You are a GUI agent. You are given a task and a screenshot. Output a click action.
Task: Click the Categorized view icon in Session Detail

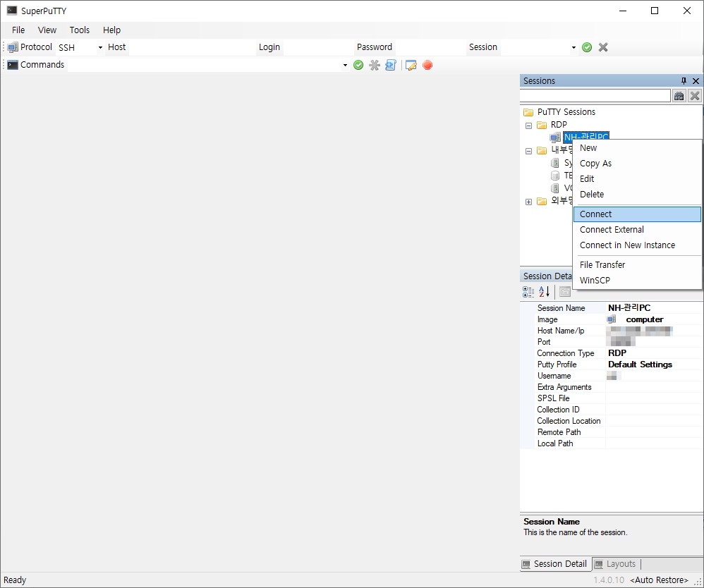click(x=528, y=292)
